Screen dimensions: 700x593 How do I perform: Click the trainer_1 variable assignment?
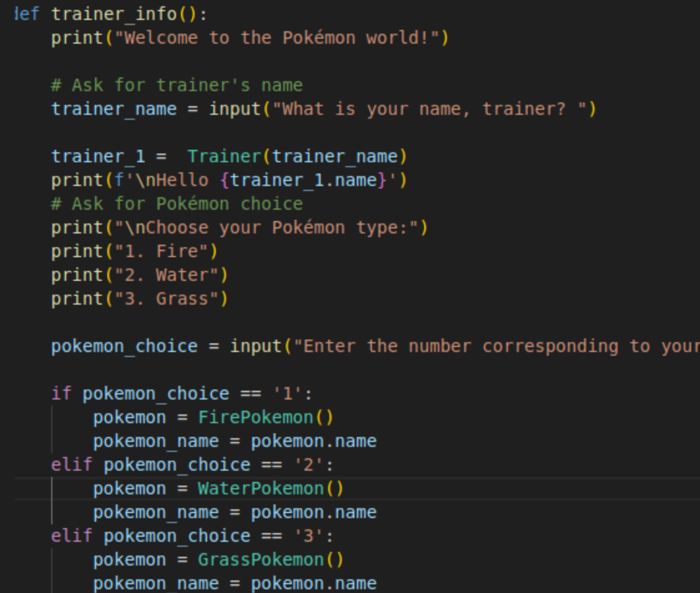[98, 156]
